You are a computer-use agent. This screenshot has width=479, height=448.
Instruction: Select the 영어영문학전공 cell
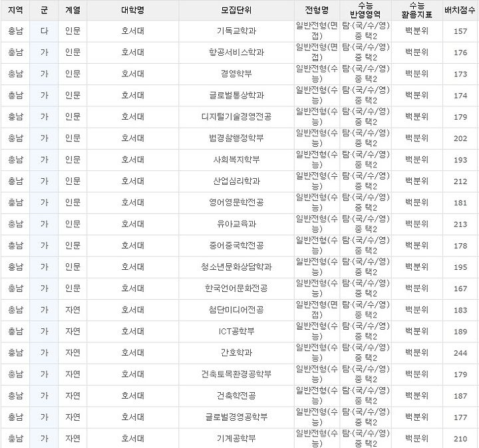[236, 202]
